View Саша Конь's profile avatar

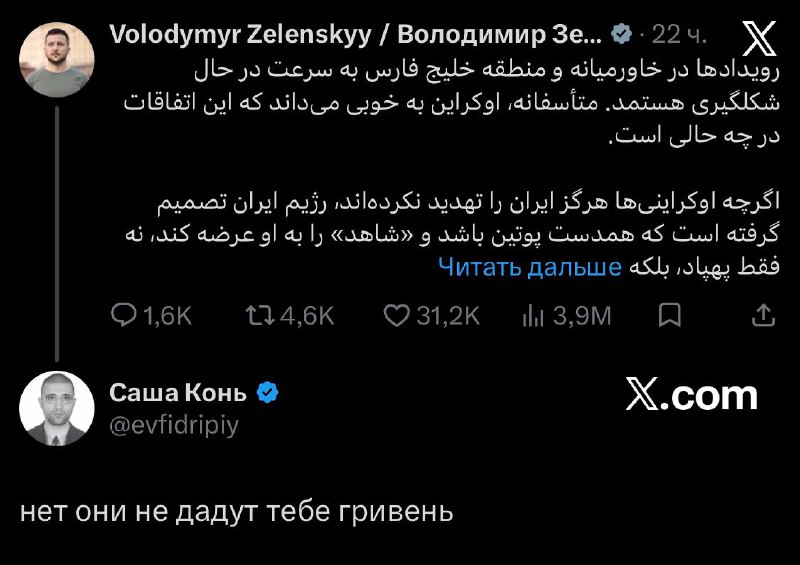click(x=57, y=408)
